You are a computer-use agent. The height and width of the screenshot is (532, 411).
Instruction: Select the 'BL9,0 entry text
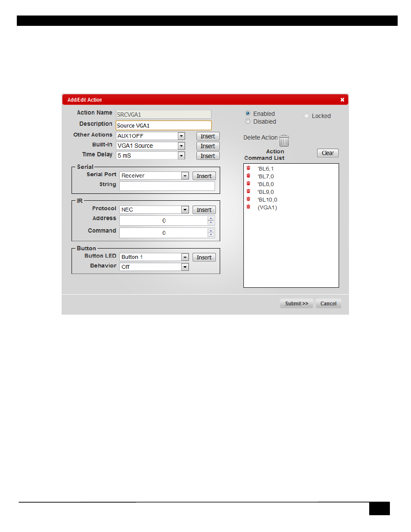pyautogui.click(x=265, y=192)
